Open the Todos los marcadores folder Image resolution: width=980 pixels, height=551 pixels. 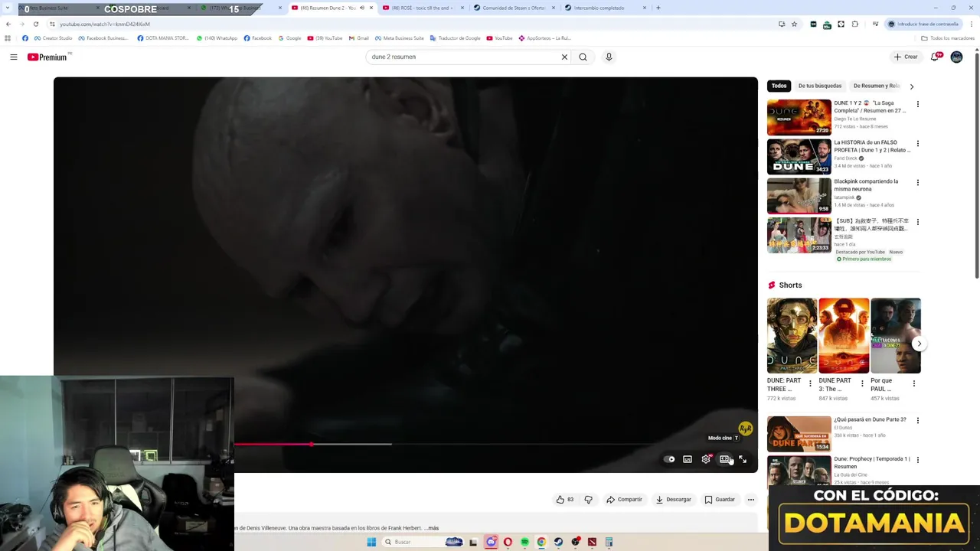tap(948, 38)
